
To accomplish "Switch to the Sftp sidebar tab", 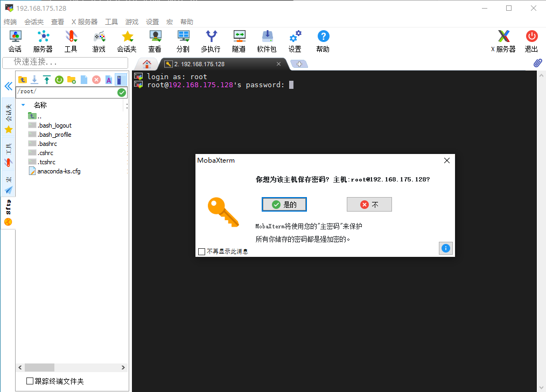I will tap(9, 212).
